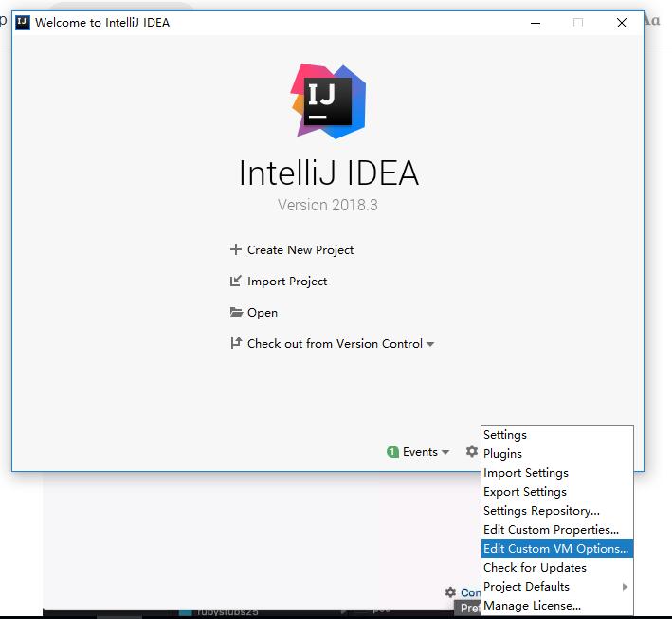Select Edit Custom Properties...
This screenshot has width=672, height=619.
coord(556,529)
